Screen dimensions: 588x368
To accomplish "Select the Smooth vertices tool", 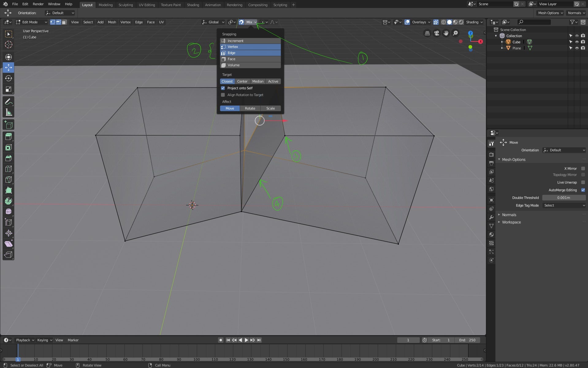I will 9,212.
